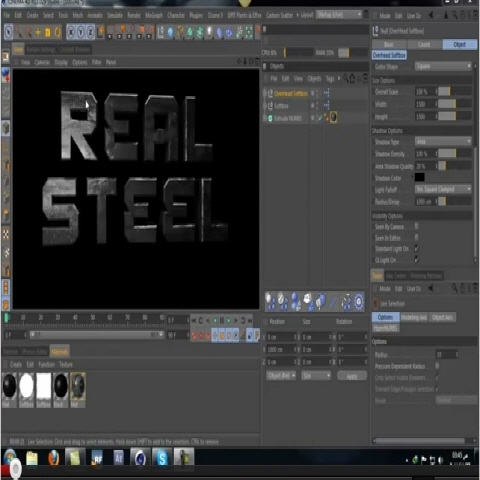Open Skype from the taskbar
The height and width of the screenshot is (480, 480).
point(162,458)
